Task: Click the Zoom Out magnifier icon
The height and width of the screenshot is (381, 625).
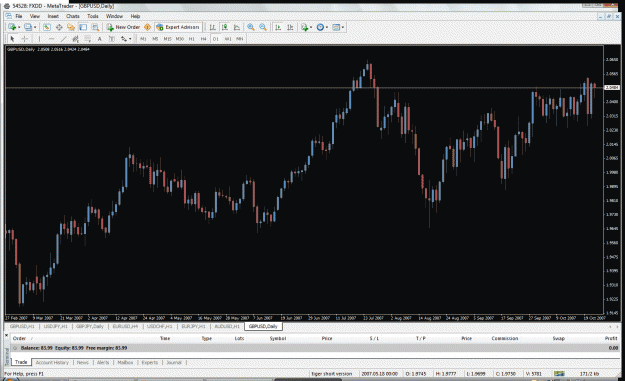Action: point(263,27)
